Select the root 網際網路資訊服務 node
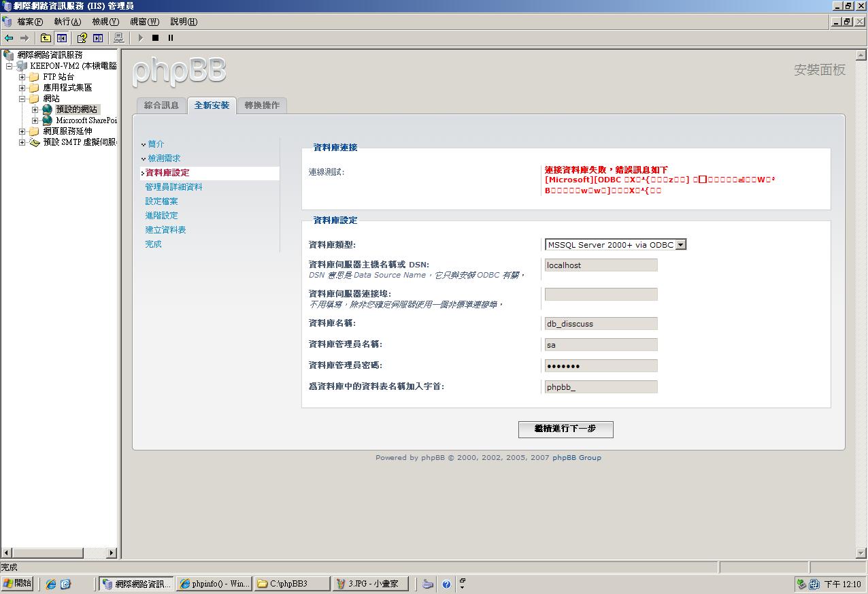This screenshot has width=868, height=594. (50, 55)
